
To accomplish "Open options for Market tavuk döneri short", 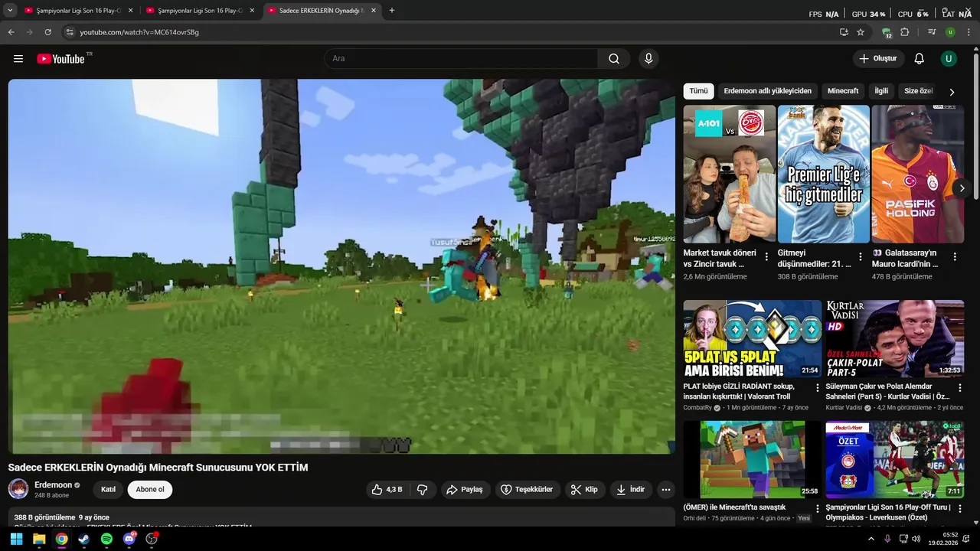I will click(x=766, y=256).
